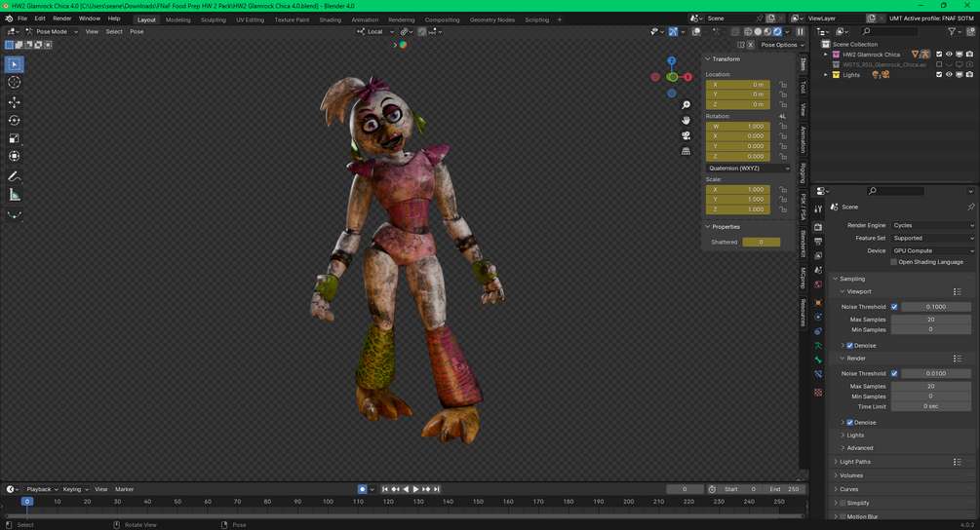
Task: Click the camera view icon in viewport
Action: point(686,135)
